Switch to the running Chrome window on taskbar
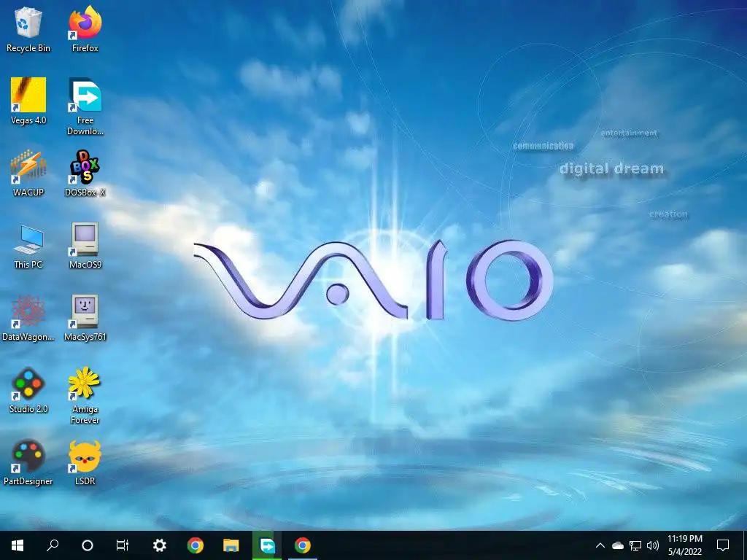The height and width of the screenshot is (560, 747). (303, 545)
